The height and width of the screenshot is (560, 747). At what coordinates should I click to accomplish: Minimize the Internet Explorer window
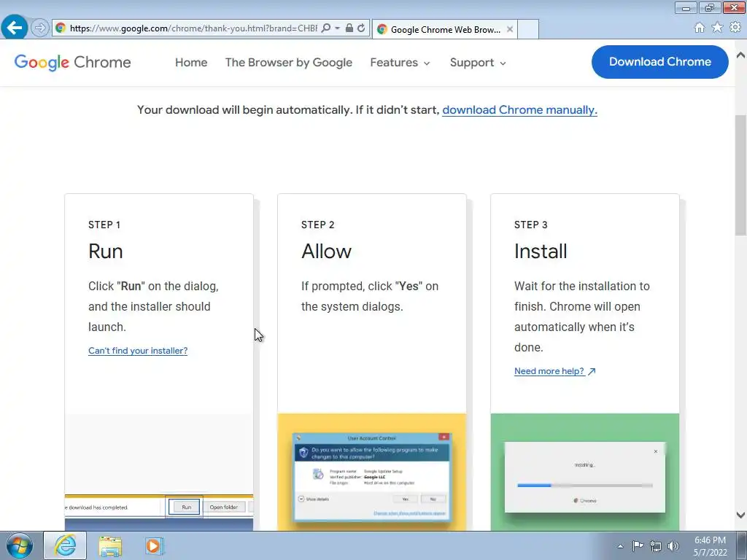[686, 7]
